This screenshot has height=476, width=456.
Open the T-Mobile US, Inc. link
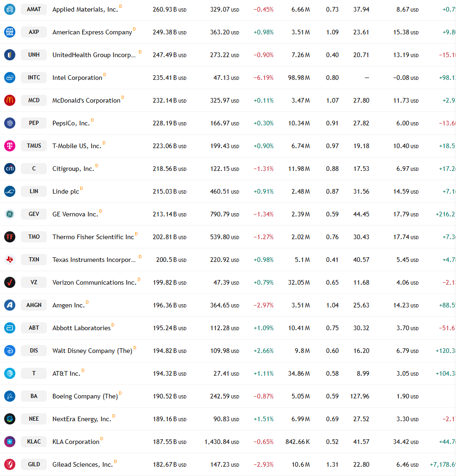(77, 146)
